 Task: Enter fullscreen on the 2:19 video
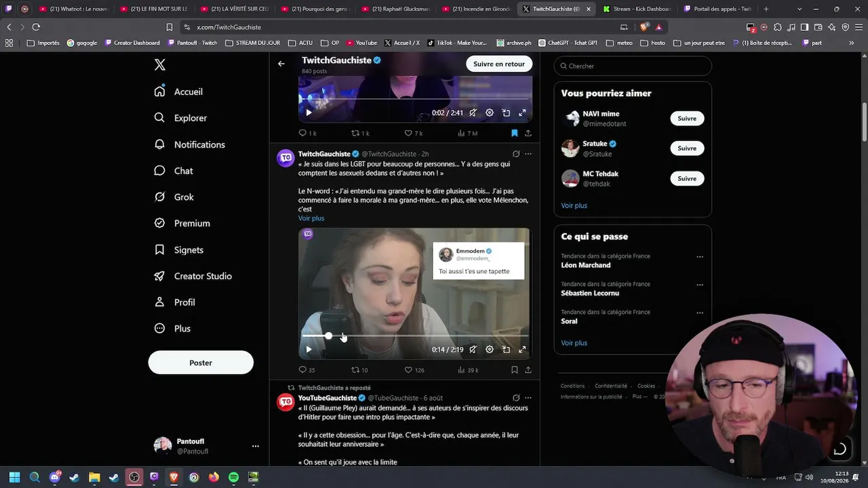click(522, 350)
